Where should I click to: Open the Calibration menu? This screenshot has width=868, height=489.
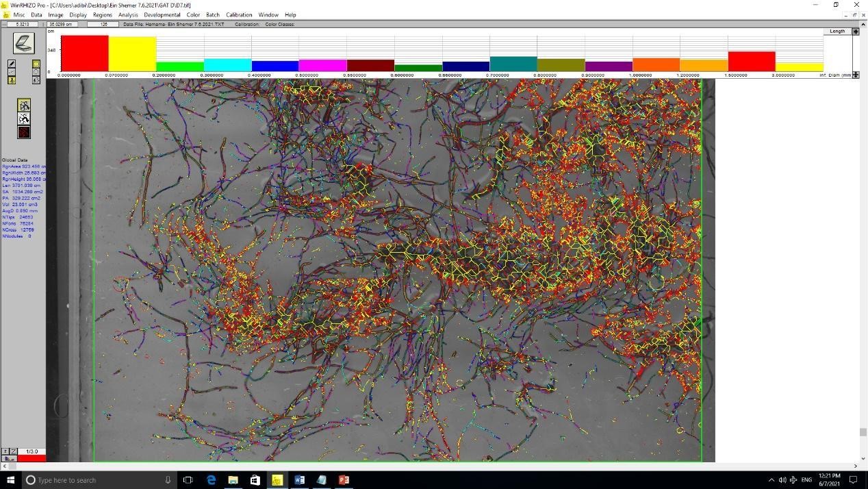pyautogui.click(x=240, y=14)
